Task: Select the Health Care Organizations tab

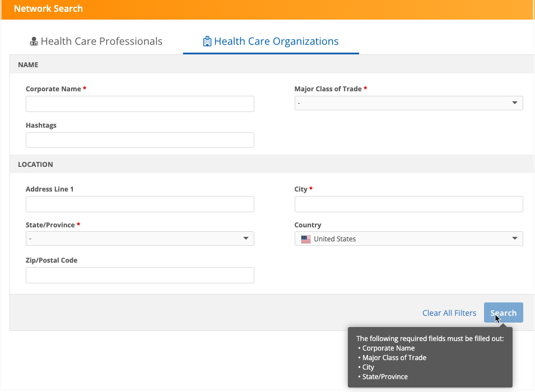Action: coord(271,41)
